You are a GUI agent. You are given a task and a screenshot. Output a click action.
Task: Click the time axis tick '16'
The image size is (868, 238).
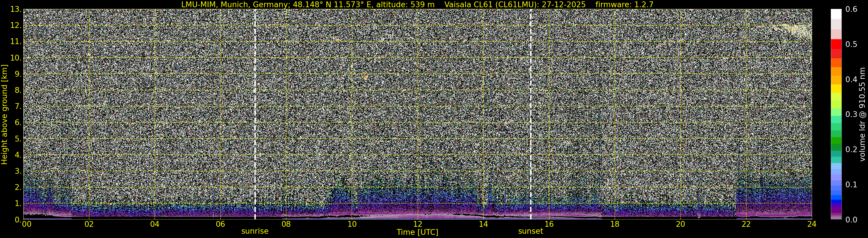(x=549, y=224)
